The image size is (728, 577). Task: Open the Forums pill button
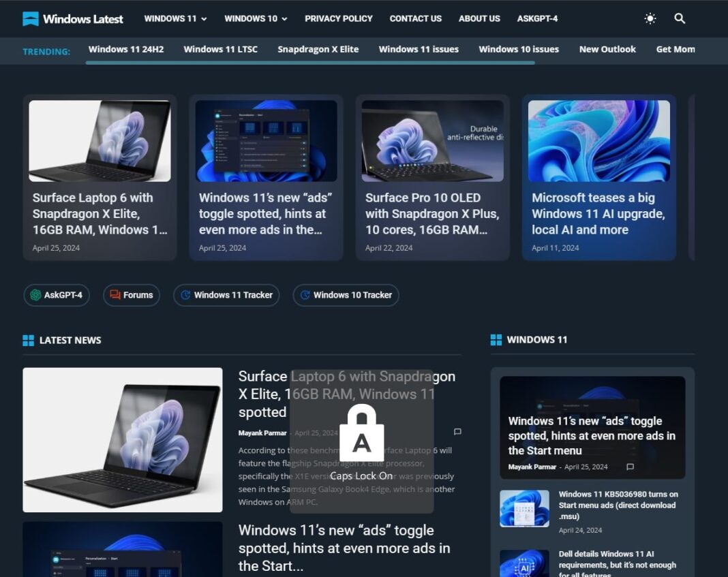click(132, 295)
